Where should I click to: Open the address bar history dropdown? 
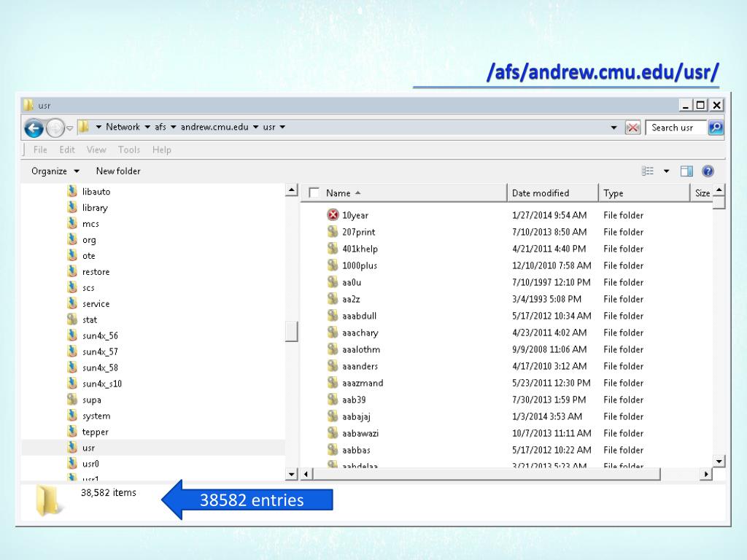[x=614, y=128]
